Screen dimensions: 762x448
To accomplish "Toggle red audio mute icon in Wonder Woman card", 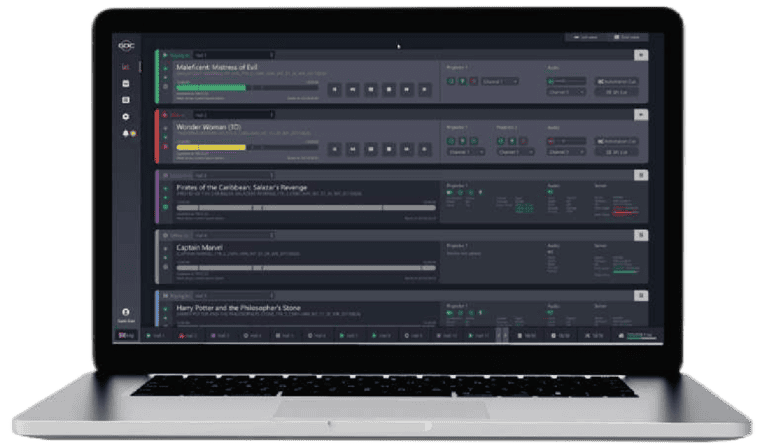I will pos(551,141).
